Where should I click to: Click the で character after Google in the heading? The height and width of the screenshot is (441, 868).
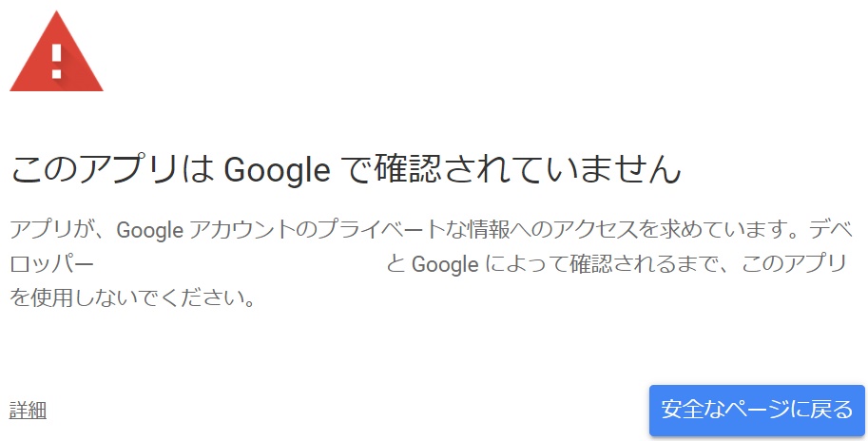click(353, 169)
